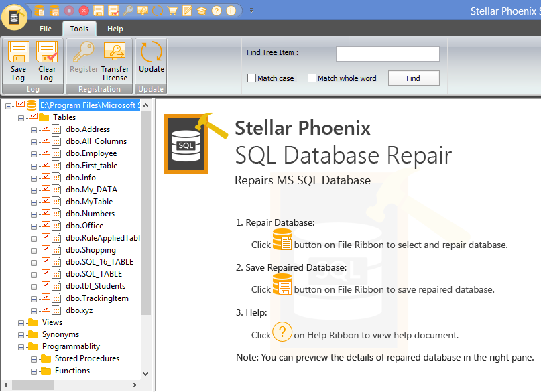This screenshot has width=541, height=392.
Task: Select dbo.Employee in the tree
Action: coord(91,153)
